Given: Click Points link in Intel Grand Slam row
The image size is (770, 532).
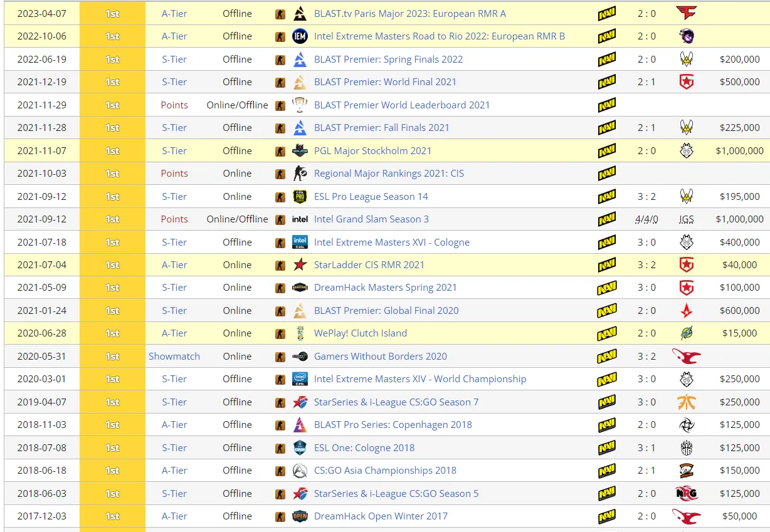Looking at the screenshot, I should pyautogui.click(x=174, y=219).
